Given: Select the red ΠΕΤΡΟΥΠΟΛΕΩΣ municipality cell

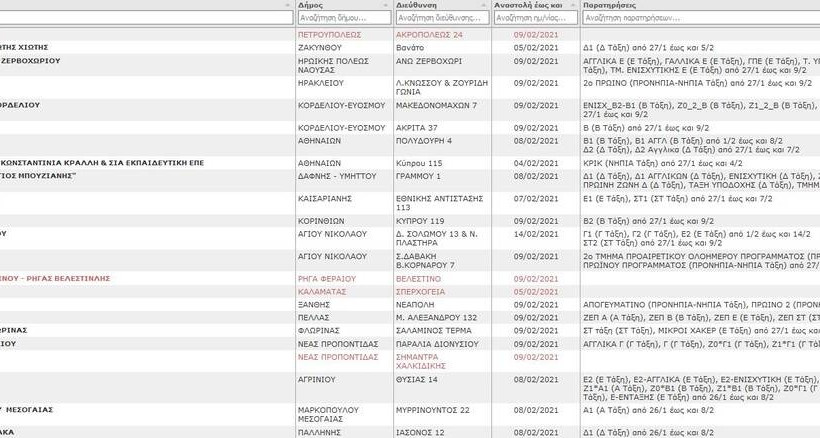Looking at the screenshot, I should pos(328,35).
